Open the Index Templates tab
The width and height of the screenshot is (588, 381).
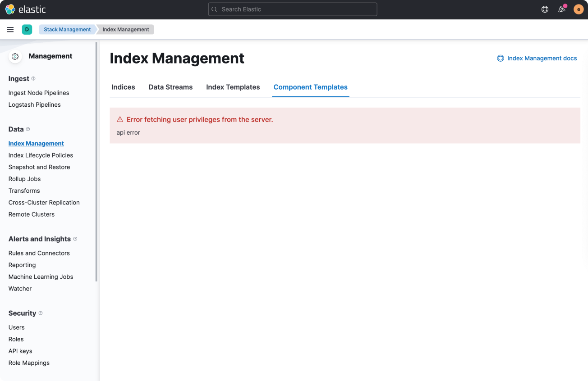click(x=233, y=87)
